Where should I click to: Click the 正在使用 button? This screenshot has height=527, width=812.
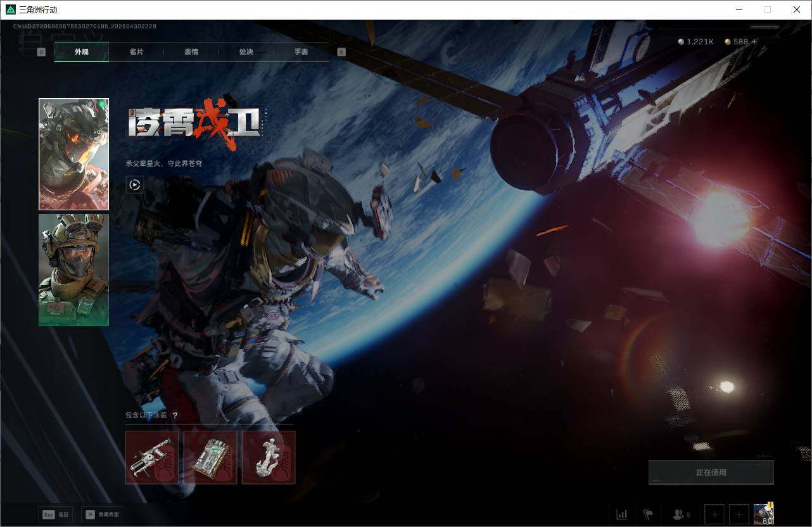(x=711, y=473)
